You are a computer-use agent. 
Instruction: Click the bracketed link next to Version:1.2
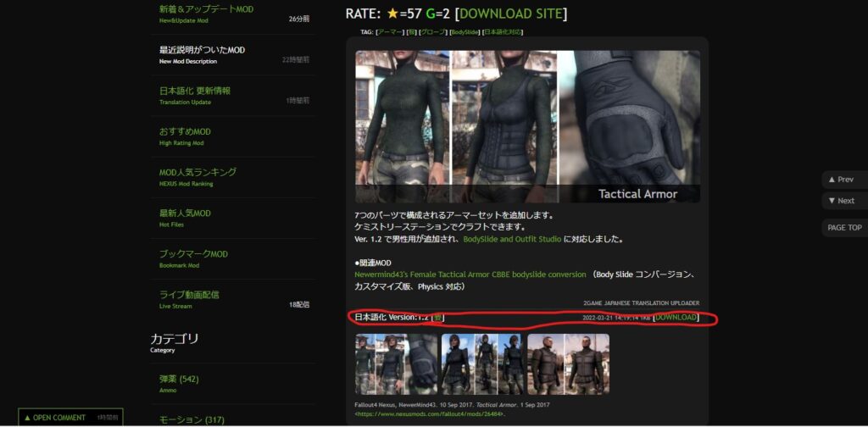point(437,318)
